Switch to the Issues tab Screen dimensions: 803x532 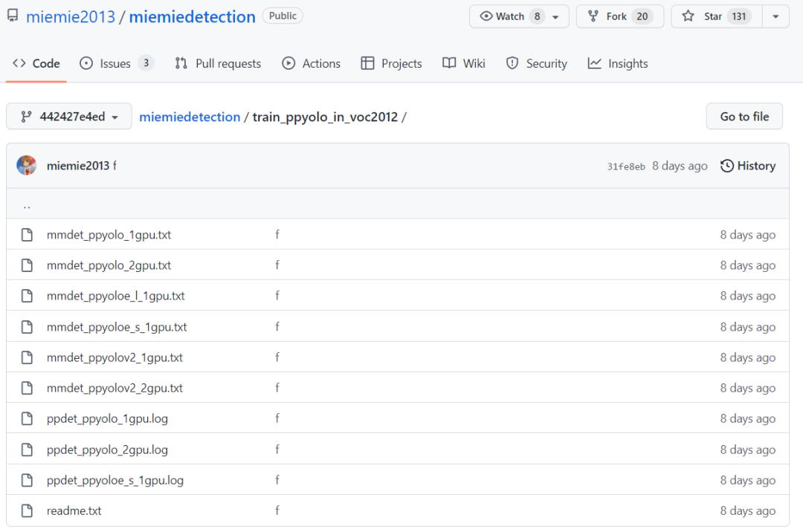[116, 63]
